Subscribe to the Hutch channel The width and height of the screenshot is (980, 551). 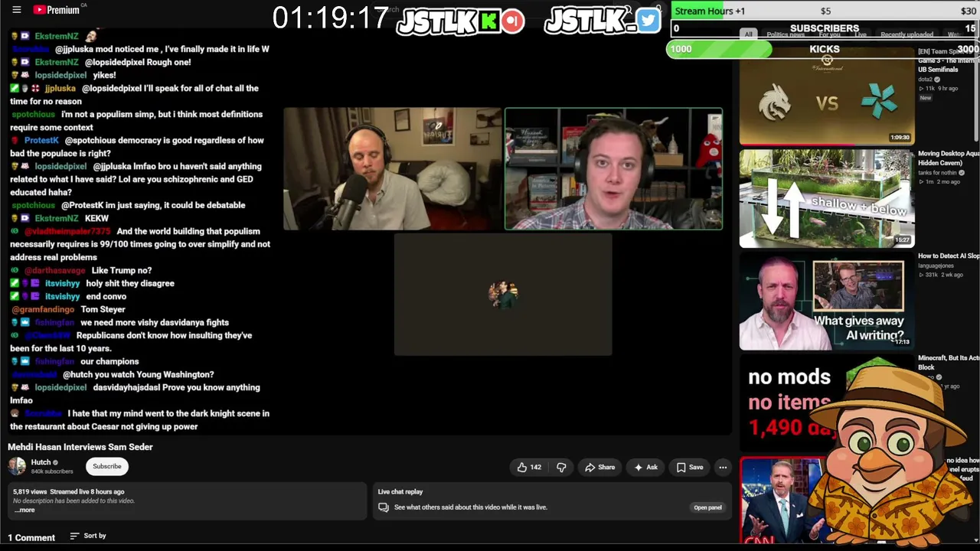[x=107, y=466]
